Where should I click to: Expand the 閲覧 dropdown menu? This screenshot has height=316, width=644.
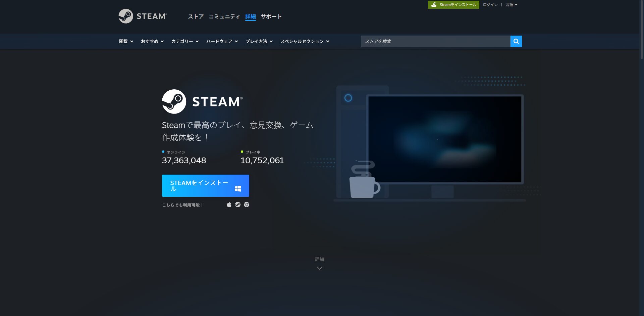coord(126,41)
